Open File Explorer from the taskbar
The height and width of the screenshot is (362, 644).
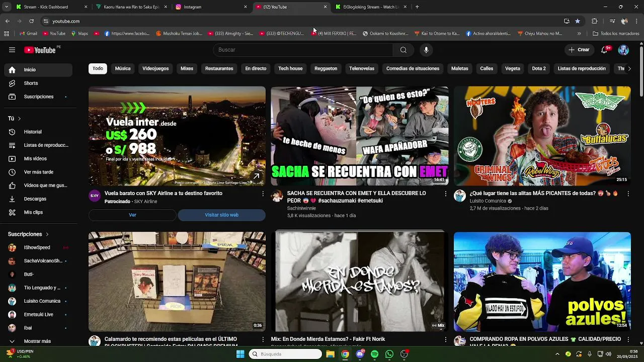(x=330, y=354)
